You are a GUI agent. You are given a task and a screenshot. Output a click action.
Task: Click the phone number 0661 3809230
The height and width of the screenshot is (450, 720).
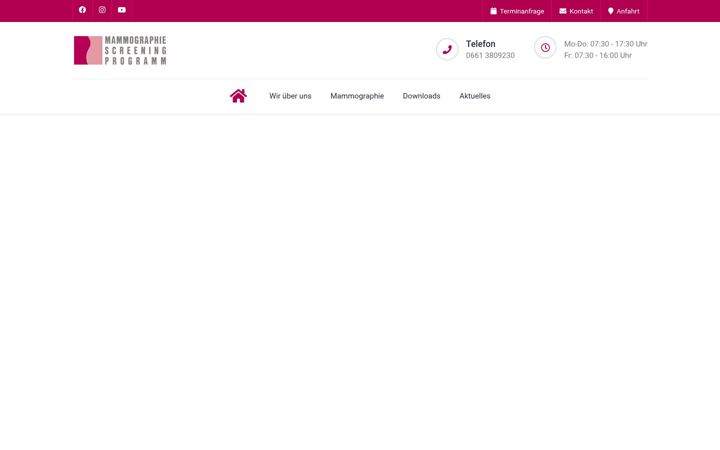pos(490,56)
